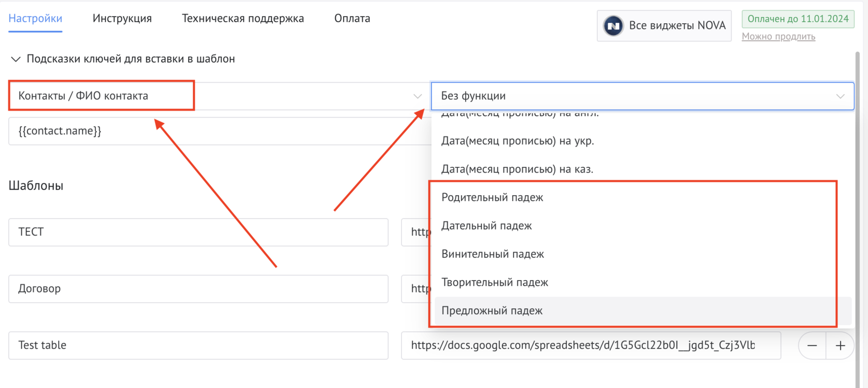Switch to the Настройки tab
This screenshot has height=388, width=868.
coord(35,19)
